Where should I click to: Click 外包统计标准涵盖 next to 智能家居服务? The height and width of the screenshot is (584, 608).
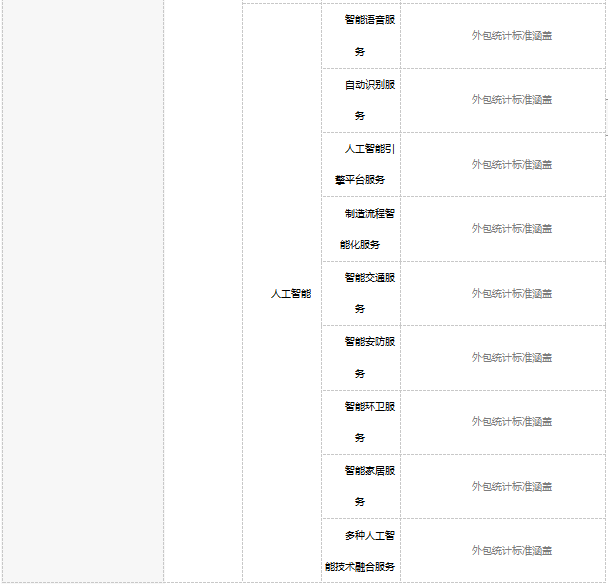pyautogui.click(x=512, y=487)
